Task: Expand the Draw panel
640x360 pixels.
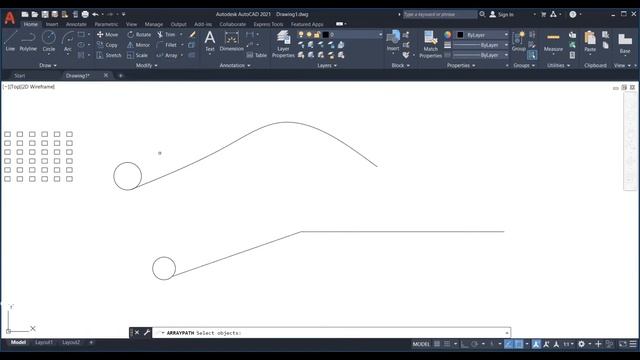Action: [48, 65]
